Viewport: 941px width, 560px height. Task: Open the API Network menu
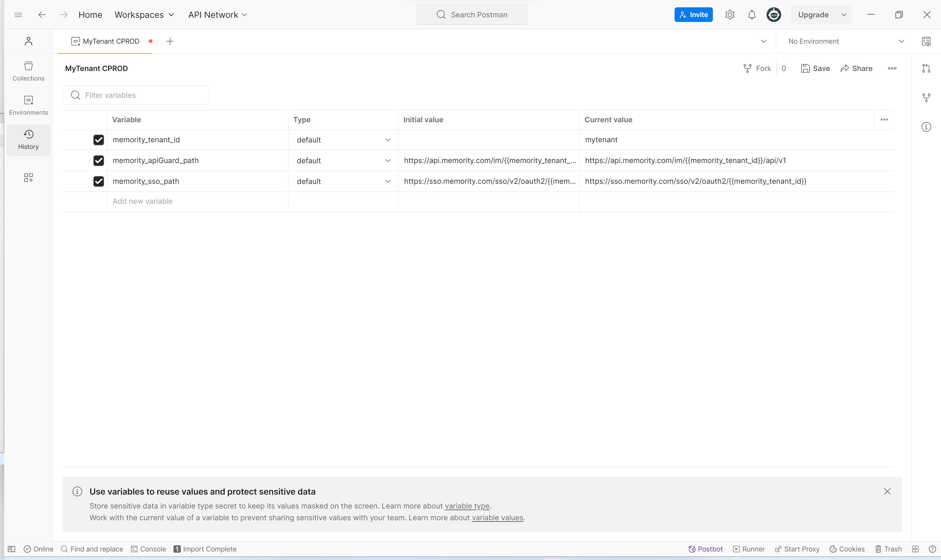217,15
